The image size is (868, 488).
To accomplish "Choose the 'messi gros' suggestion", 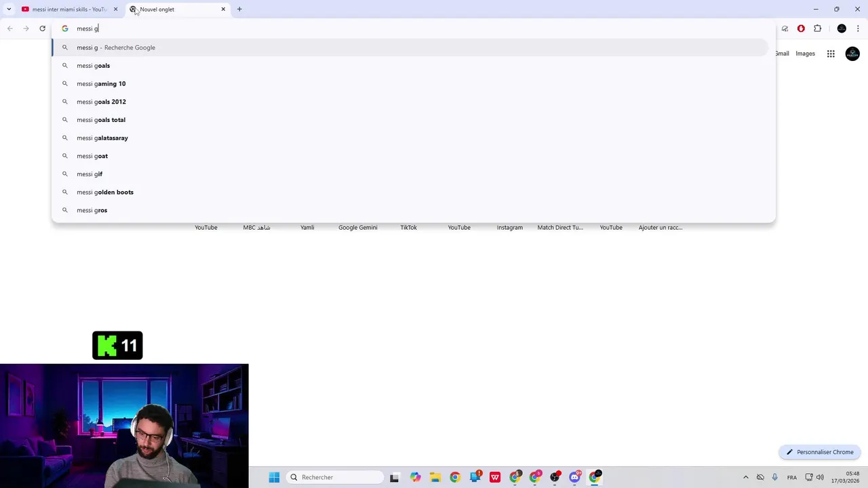I will tap(410, 210).
